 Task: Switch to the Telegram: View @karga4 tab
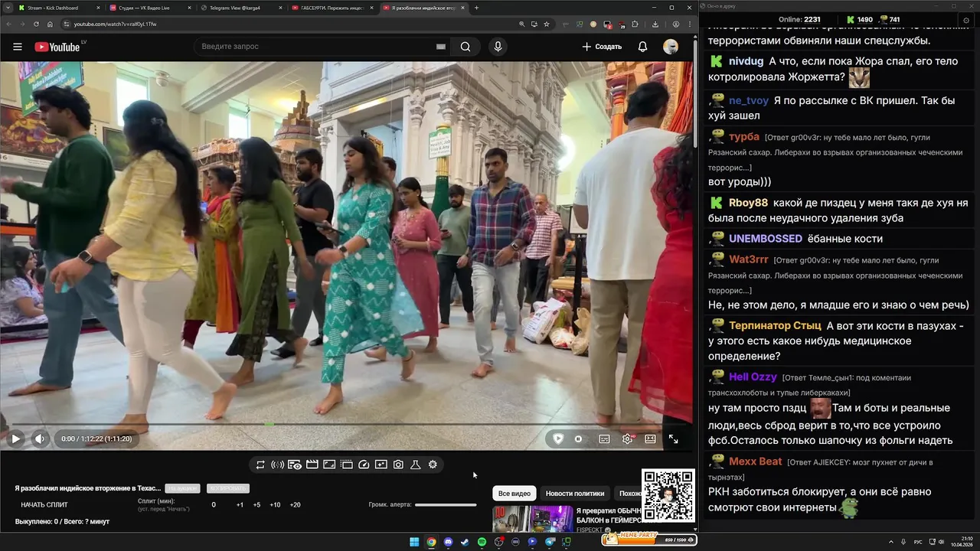coord(240,8)
